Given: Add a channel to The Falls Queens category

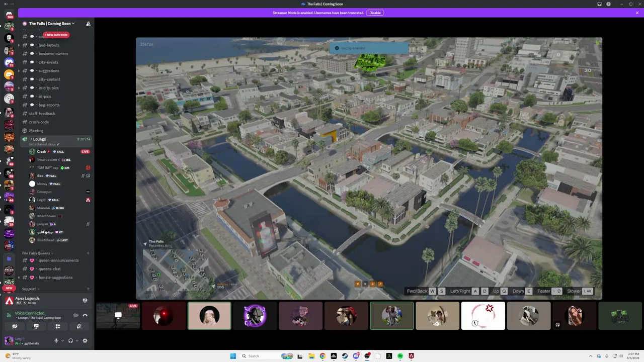Looking at the screenshot, I should tap(88, 253).
